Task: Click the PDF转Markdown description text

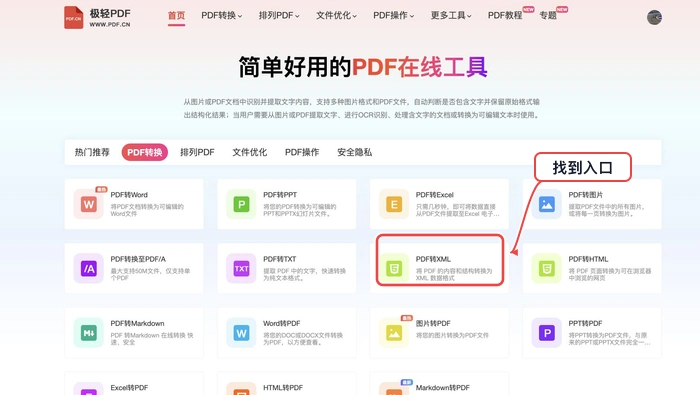Action: [152, 338]
